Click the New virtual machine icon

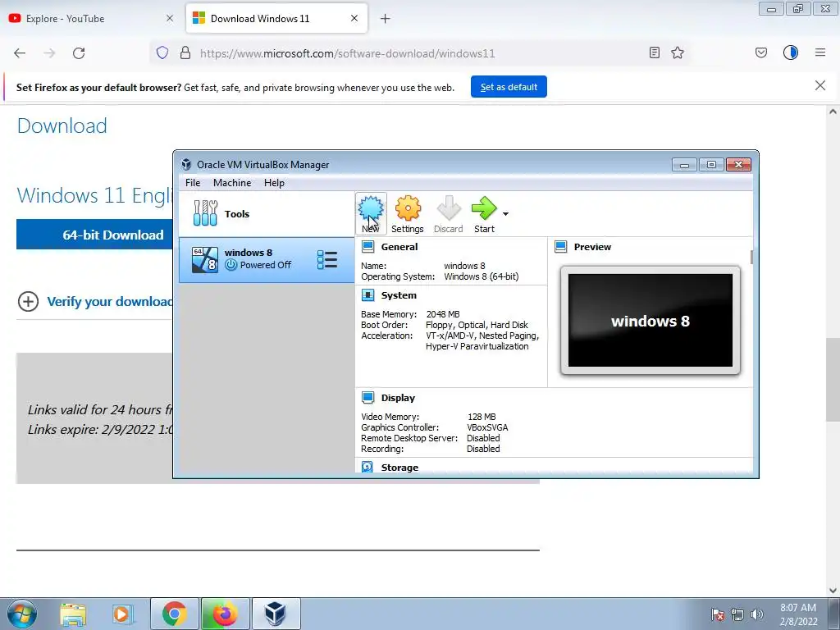pyautogui.click(x=371, y=208)
